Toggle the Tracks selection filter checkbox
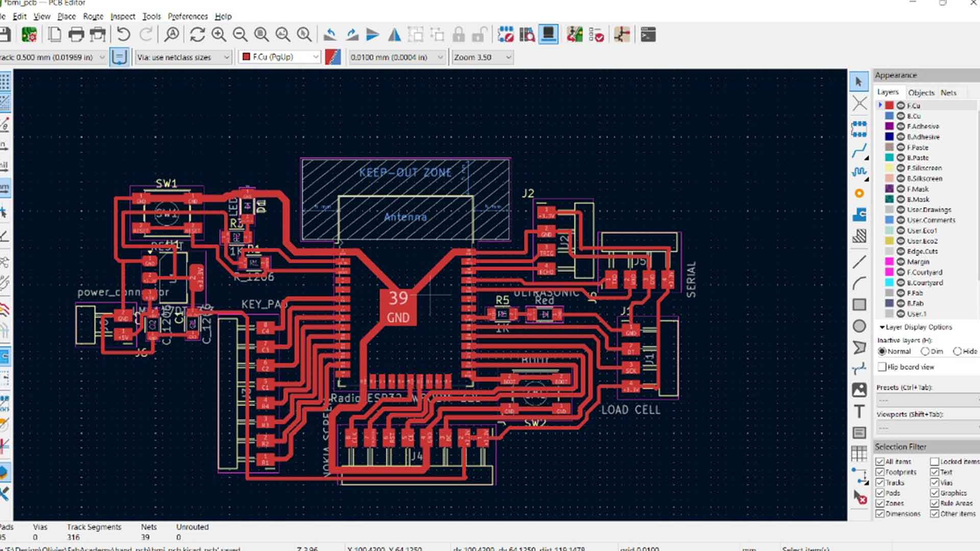The width and height of the screenshot is (980, 551). click(880, 482)
